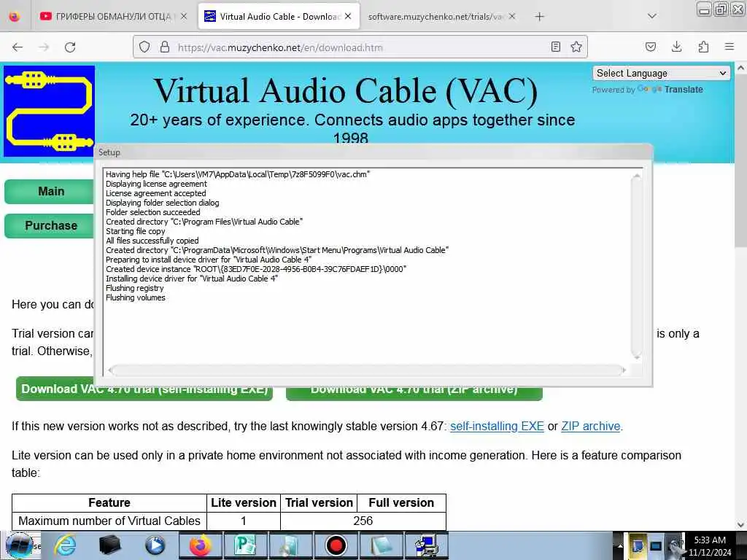Go back with the browser back arrow

(18, 47)
